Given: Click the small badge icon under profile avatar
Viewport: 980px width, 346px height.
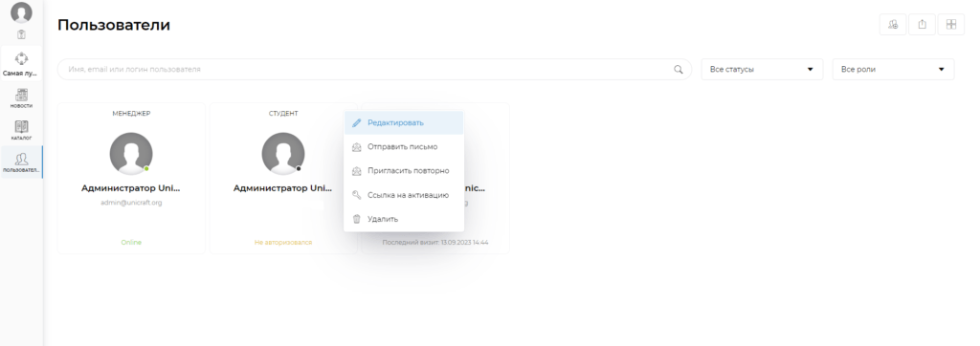Looking at the screenshot, I should (x=21, y=34).
